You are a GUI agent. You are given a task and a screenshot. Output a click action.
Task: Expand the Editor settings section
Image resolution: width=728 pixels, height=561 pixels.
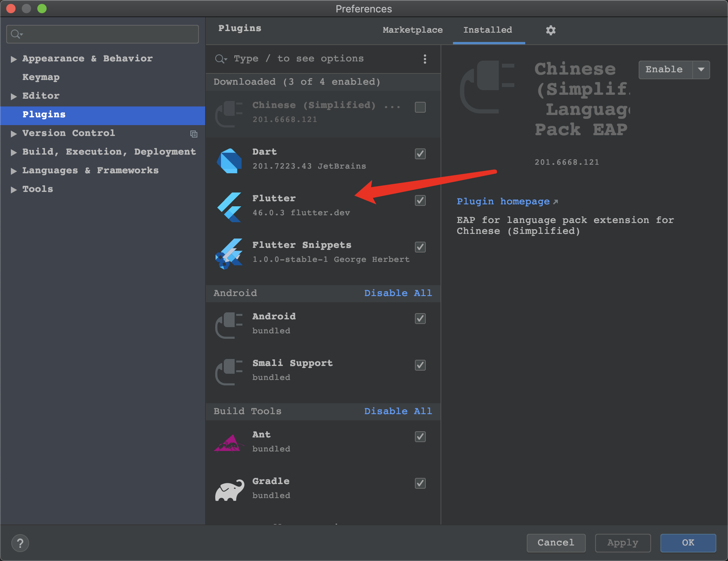point(14,96)
